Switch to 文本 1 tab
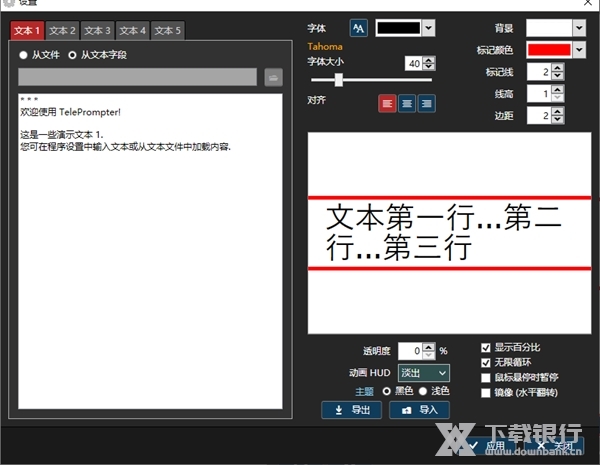Image resolution: width=600 pixels, height=465 pixels. pos(27,31)
